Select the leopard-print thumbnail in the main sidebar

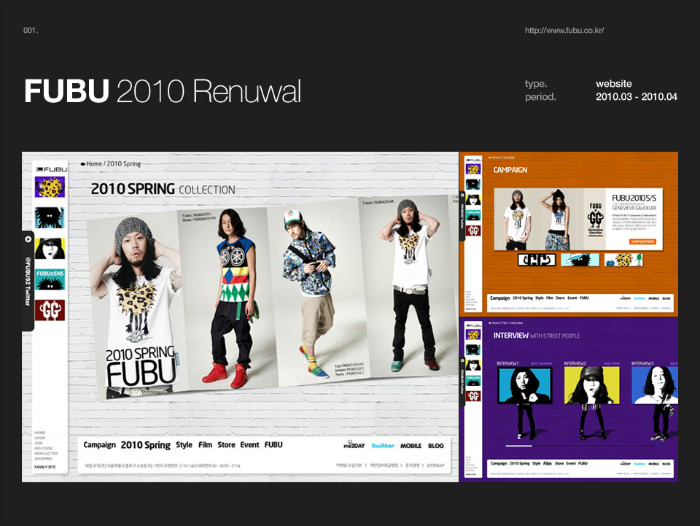pos(50,187)
